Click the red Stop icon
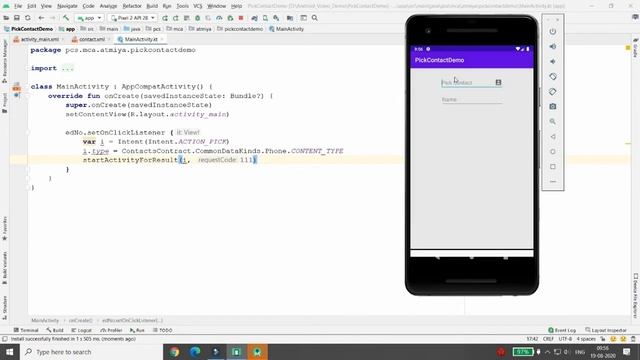640x360 pixels. coord(241,18)
